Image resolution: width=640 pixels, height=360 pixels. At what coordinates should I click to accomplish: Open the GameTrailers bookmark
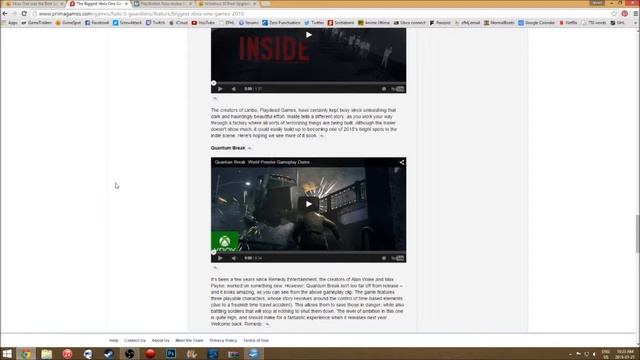(x=37, y=23)
